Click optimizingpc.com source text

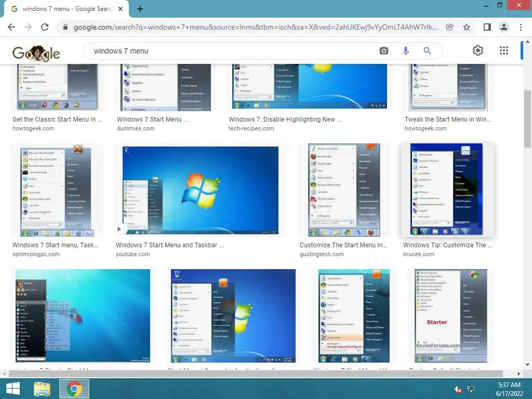point(36,254)
